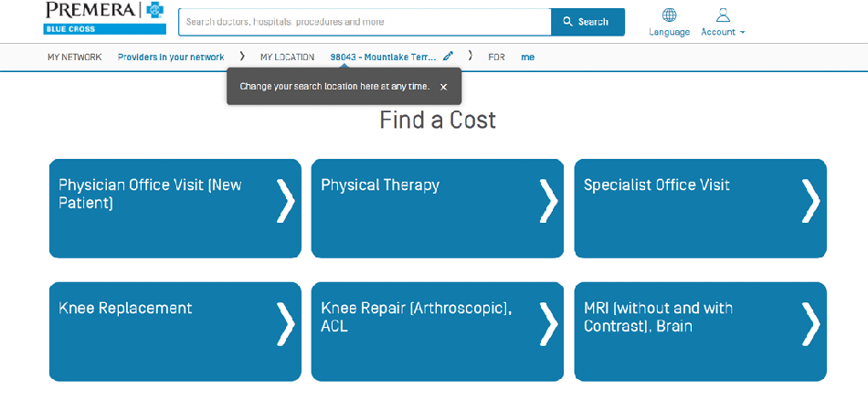
Task: Open the Language globe icon
Action: click(x=669, y=15)
